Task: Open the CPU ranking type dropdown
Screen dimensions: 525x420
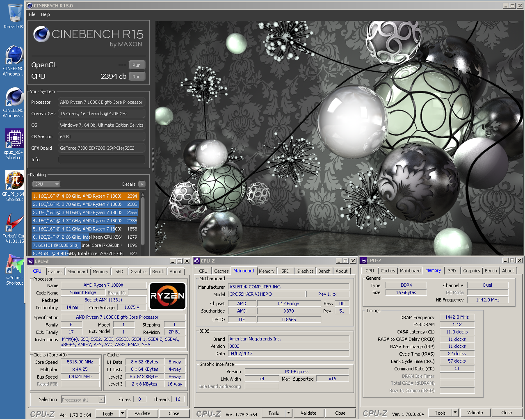Action: click(x=46, y=184)
